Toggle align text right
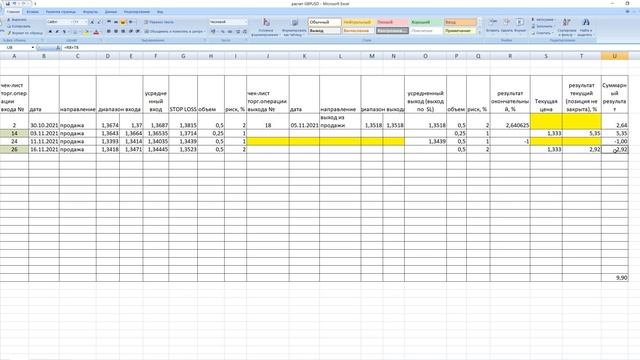Image resolution: width=640 pixels, height=360 pixels. 123,31
